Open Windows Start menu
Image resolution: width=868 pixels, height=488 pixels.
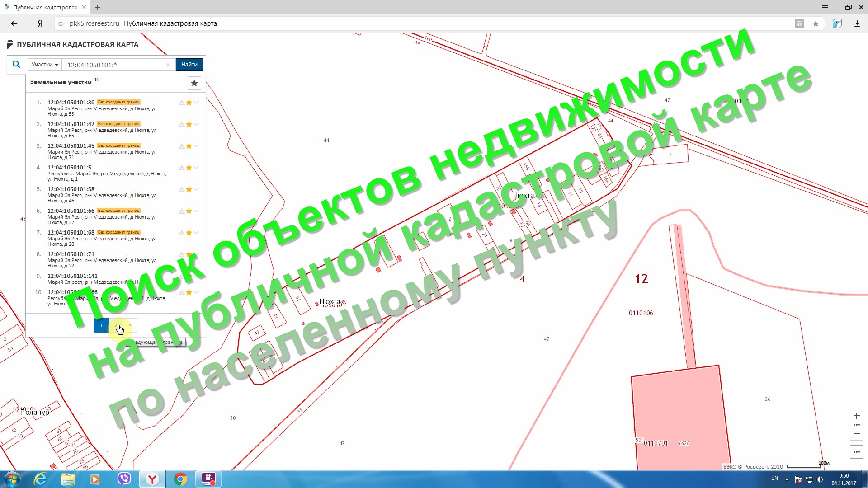(12, 479)
